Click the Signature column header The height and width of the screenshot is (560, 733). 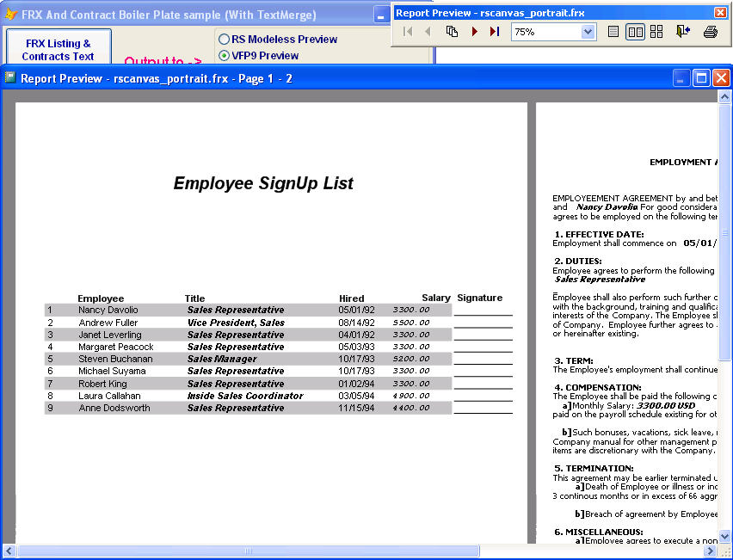tap(479, 298)
